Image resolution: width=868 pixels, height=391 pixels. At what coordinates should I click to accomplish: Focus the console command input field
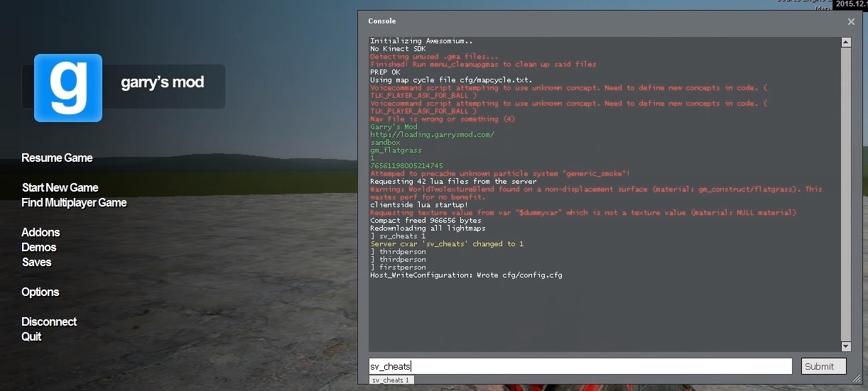click(580, 366)
